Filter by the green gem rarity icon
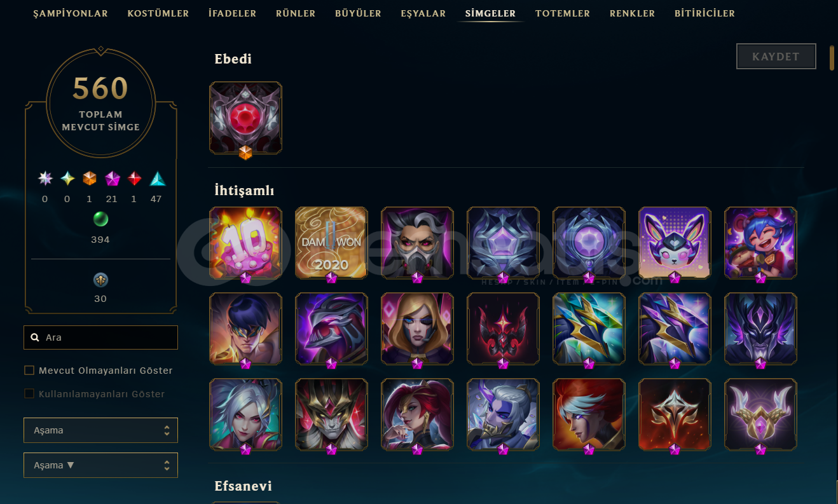 coord(100,219)
